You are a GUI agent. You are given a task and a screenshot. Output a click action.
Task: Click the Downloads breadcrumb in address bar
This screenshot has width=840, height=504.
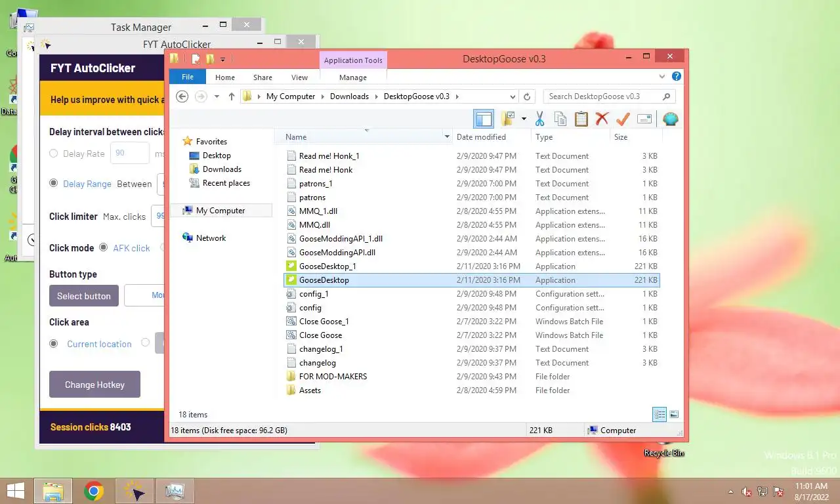(x=349, y=96)
